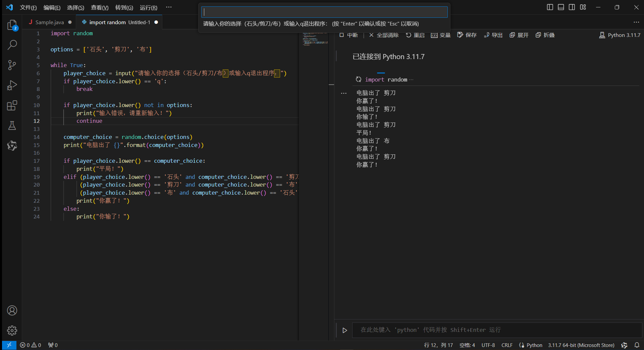This screenshot has height=350, width=644.
Task: Show errors and warnings count in status bar
Action: coord(30,345)
